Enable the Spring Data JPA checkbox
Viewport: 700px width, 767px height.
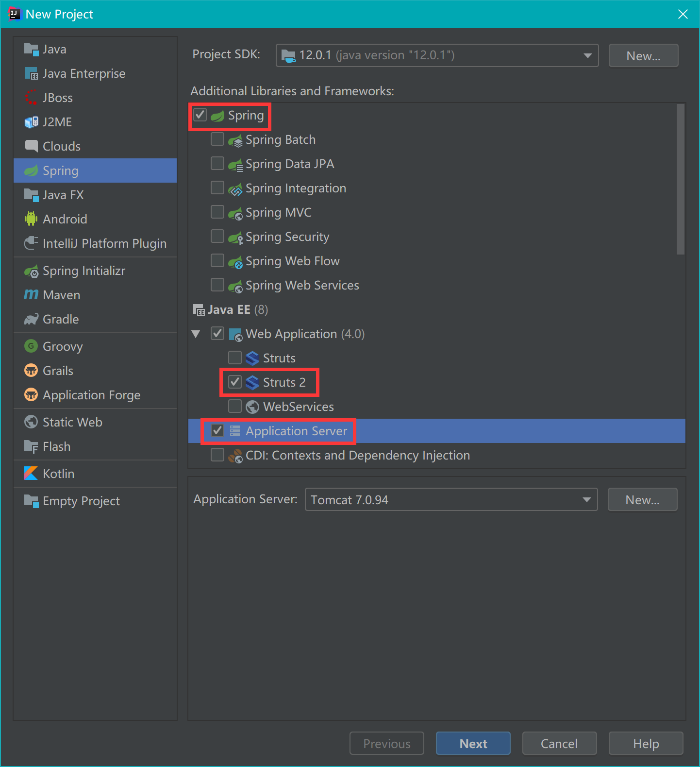point(217,163)
